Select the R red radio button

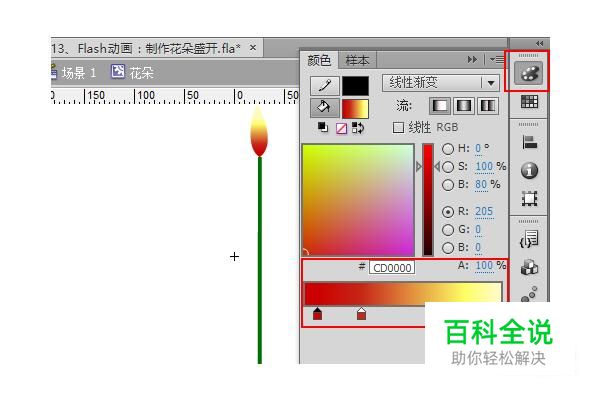(448, 212)
